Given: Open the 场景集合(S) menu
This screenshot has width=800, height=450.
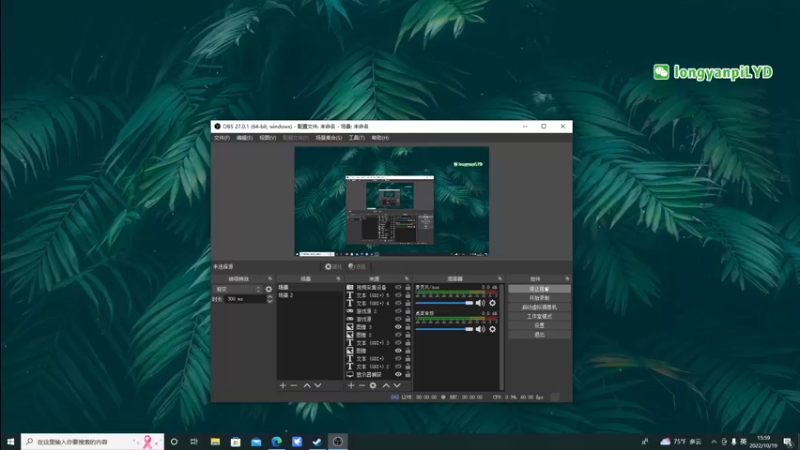Looking at the screenshot, I should (329, 138).
